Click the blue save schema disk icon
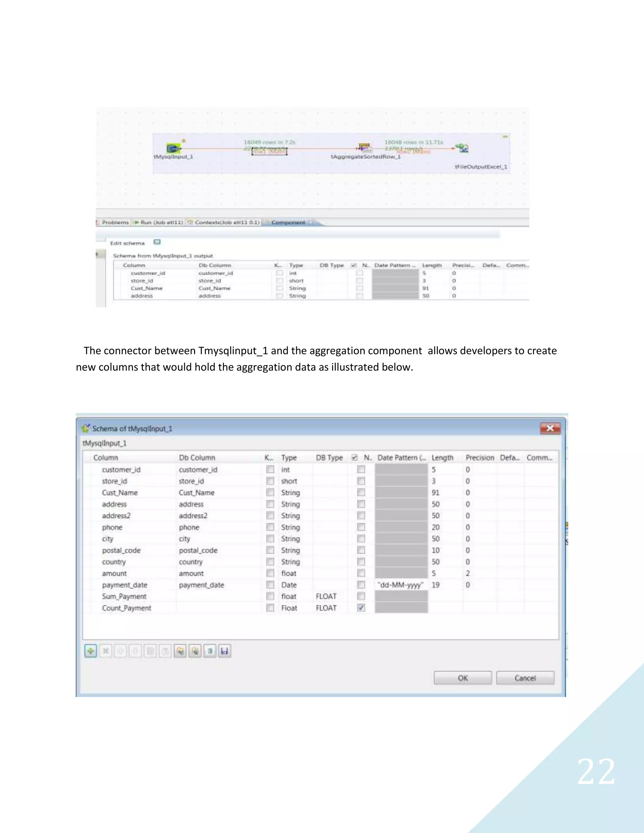 pos(225,651)
